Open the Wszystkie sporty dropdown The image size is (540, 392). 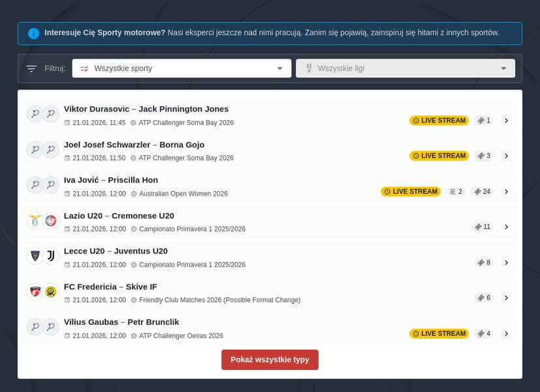point(182,68)
